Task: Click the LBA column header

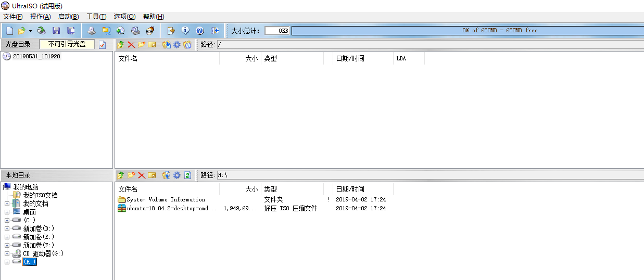Action: click(409, 58)
